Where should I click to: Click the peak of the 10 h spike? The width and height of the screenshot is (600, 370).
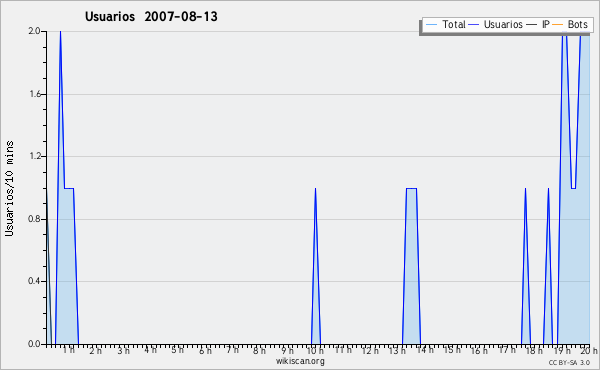(x=315, y=189)
